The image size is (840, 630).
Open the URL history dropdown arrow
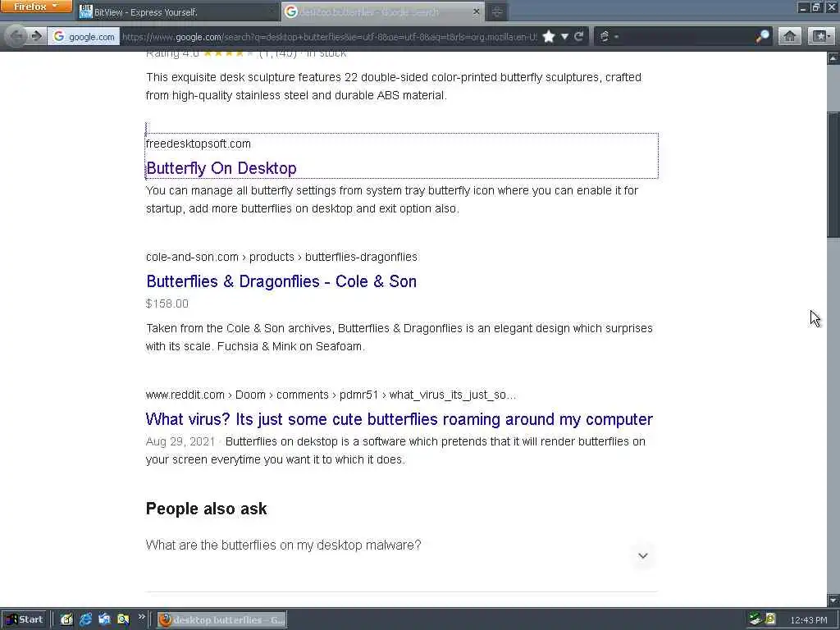coord(564,36)
